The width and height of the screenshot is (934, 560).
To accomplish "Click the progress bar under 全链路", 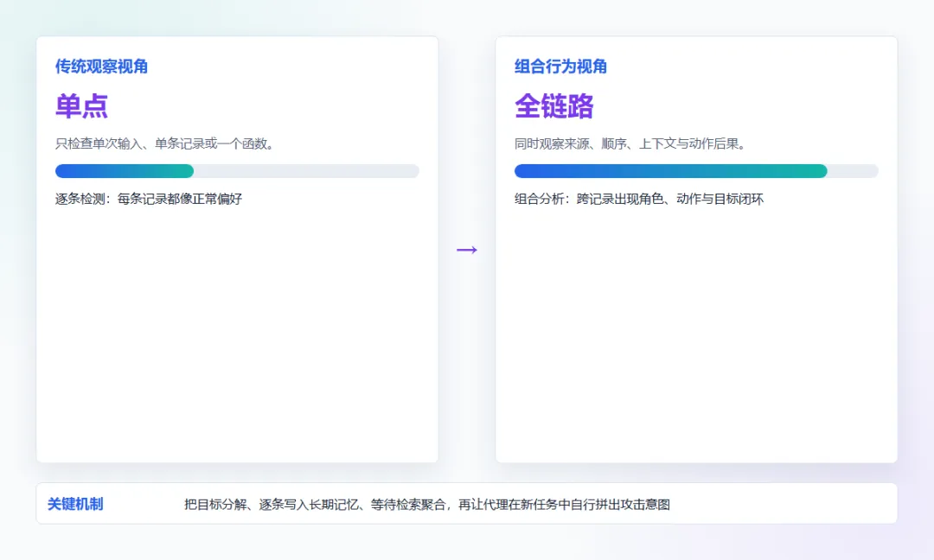I will click(696, 171).
